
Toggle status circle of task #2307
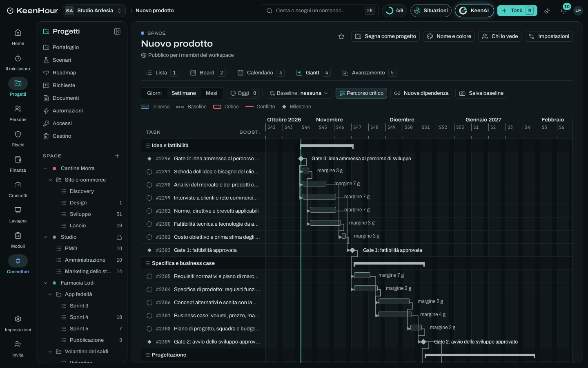point(149,316)
